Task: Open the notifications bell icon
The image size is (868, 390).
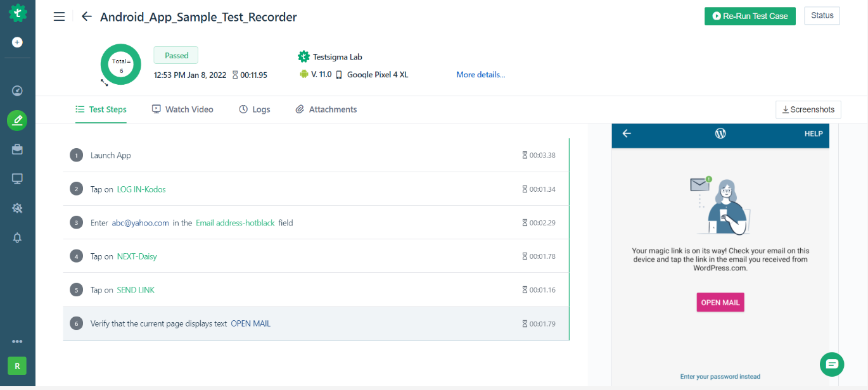Action: click(x=18, y=237)
